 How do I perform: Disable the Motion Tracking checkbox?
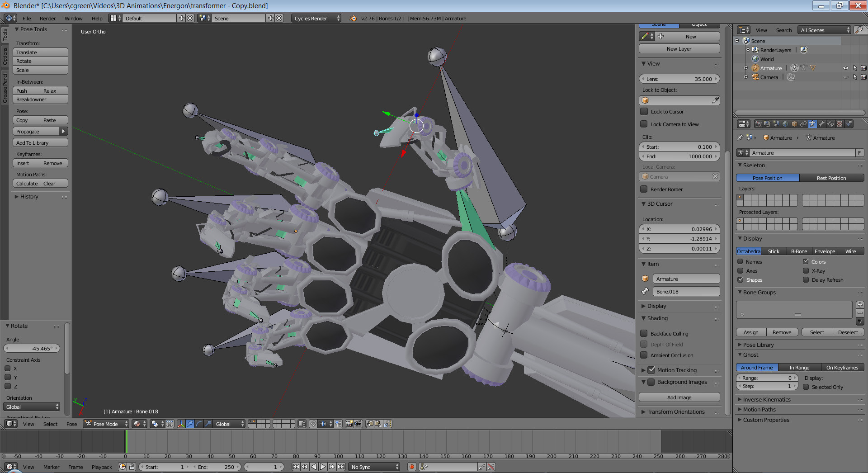point(651,369)
